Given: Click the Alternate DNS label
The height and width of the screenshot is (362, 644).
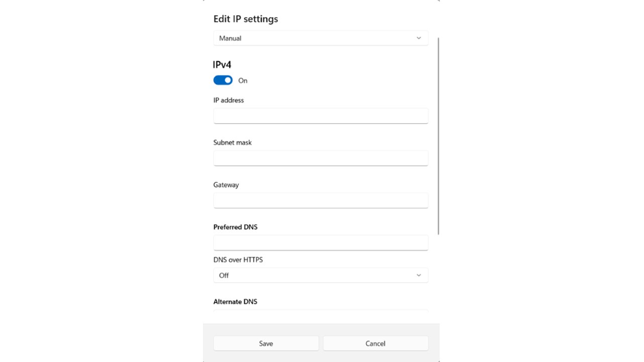Looking at the screenshot, I should click(x=235, y=301).
